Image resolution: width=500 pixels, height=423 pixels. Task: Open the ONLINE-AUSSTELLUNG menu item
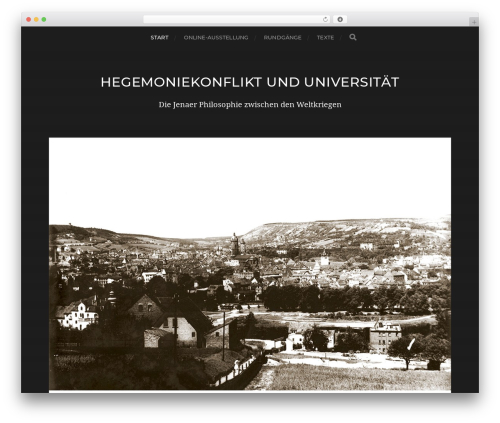pyautogui.click(x=216, y=38)
